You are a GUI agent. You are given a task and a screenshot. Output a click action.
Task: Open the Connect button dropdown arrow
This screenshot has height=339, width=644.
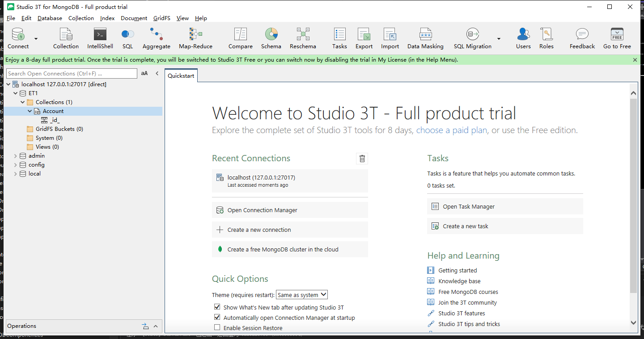click(x=36, y=39)
